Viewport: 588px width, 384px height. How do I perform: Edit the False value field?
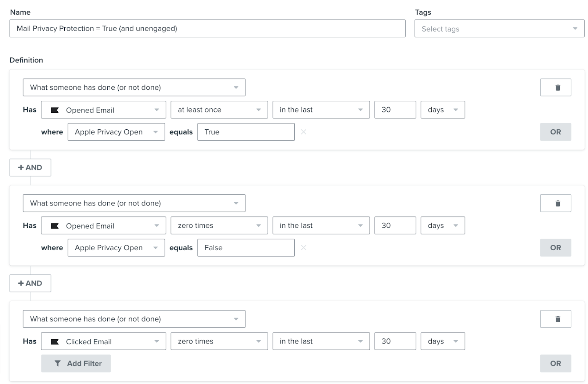tap(246, 248)
